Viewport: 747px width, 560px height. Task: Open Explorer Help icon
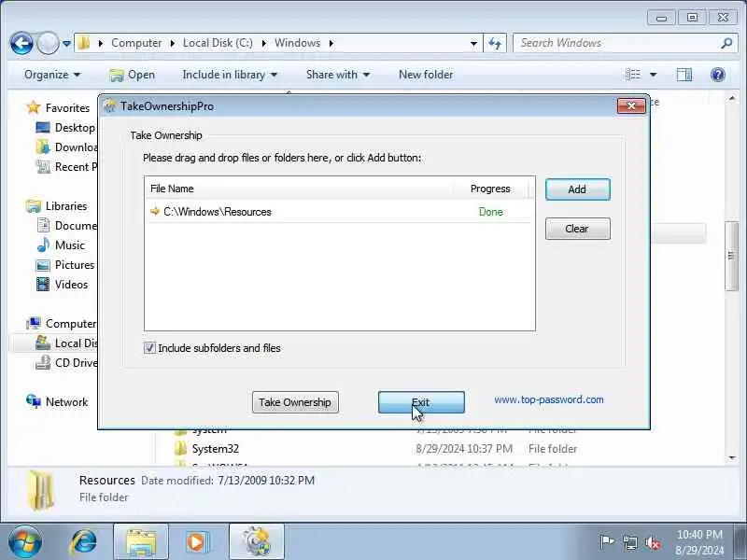(717, 75)
